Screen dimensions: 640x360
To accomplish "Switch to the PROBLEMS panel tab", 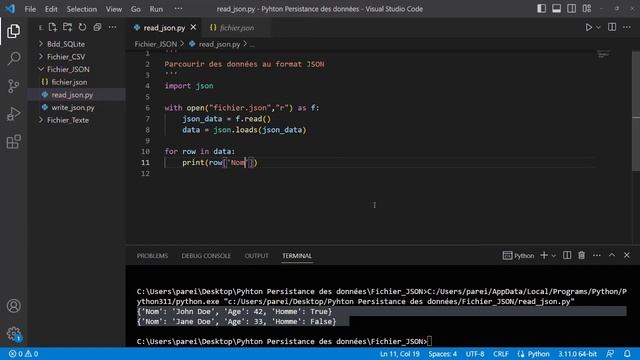I will tap(152, 256).
